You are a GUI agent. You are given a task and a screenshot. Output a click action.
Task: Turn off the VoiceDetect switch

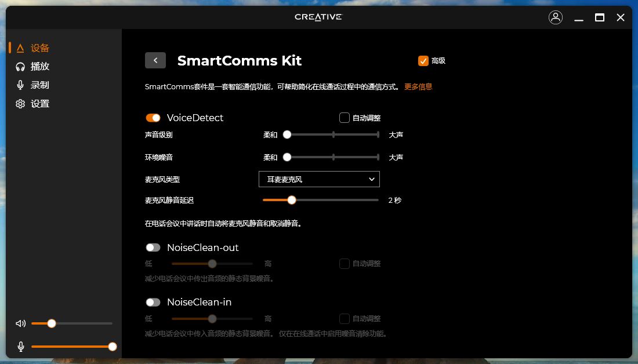(153, 118)
